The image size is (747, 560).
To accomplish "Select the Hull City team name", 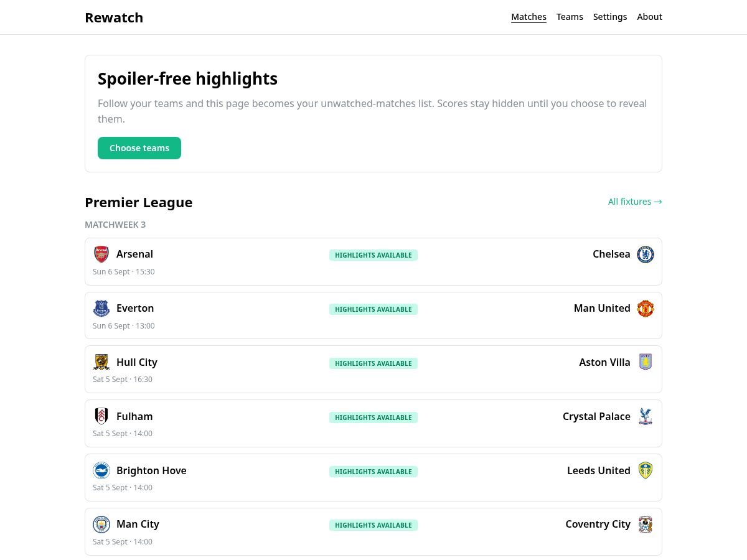I will point(137,362).
